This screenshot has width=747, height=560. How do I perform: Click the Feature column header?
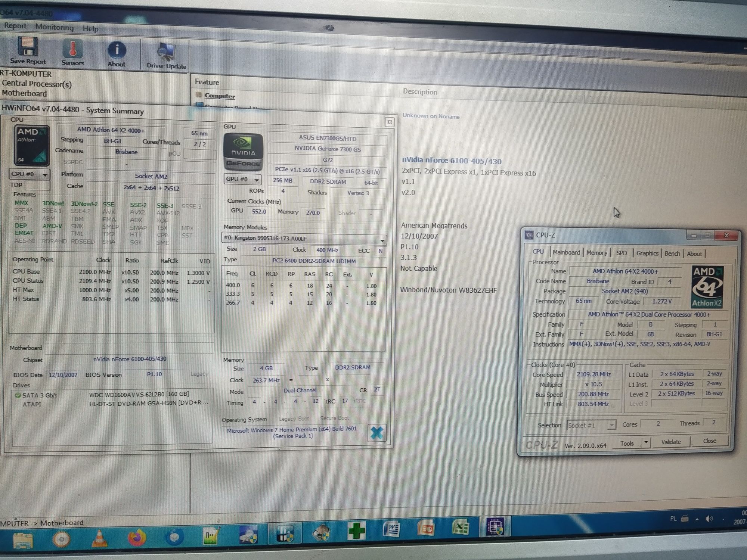[x=207, y=82]
